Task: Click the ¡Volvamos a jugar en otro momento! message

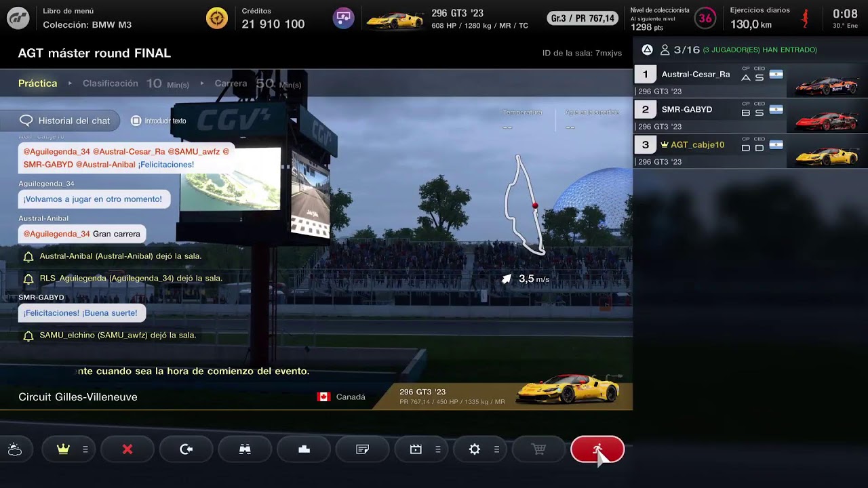Action: 93,199
